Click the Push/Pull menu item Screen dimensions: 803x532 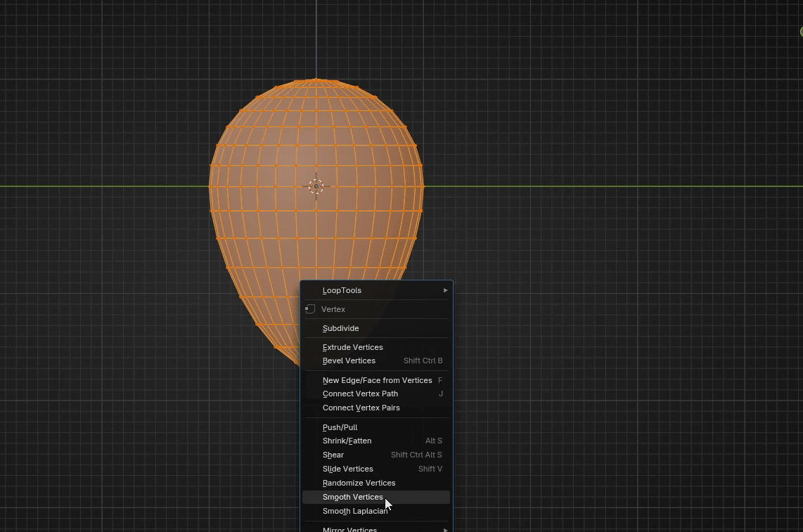(x=340, y=427)
